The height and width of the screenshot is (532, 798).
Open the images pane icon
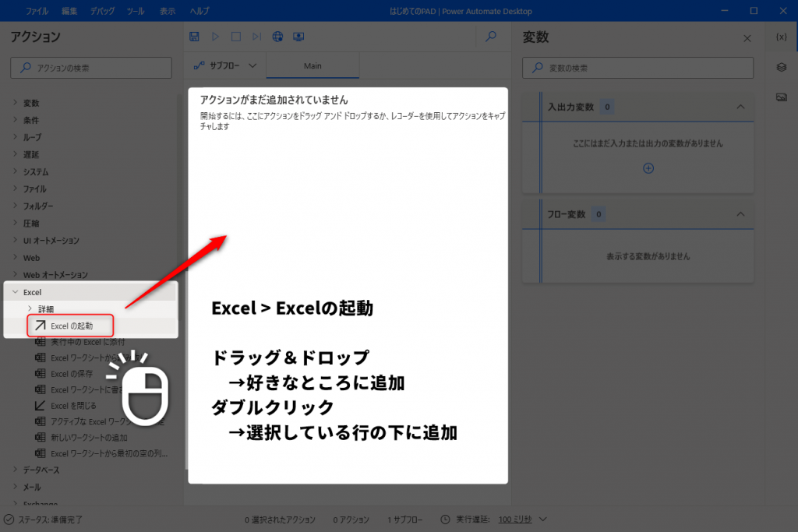coord(782,97)
